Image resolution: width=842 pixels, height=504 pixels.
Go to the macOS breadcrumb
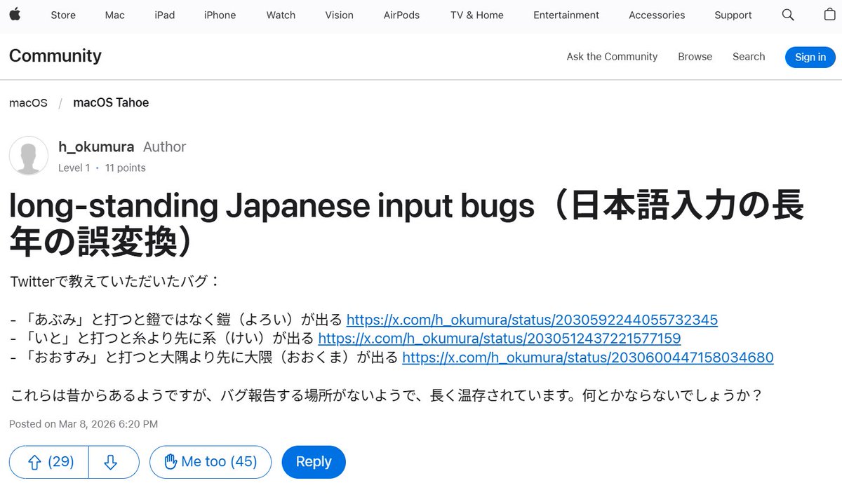pos(28,102)
